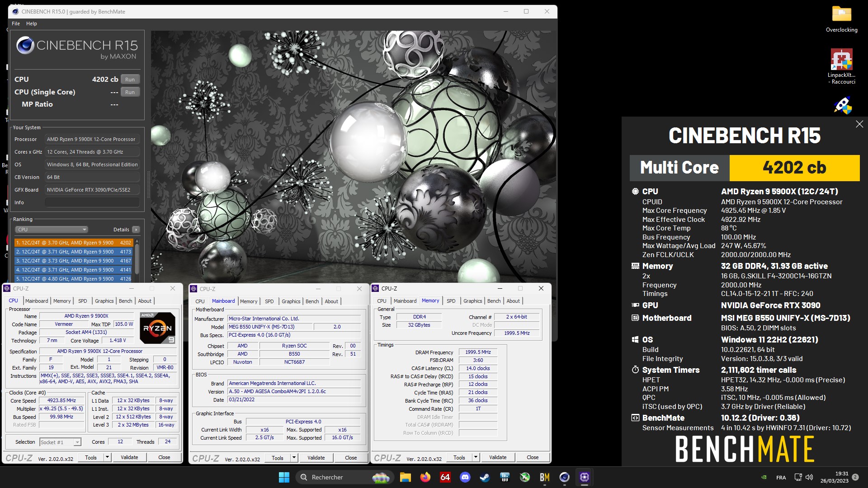Open Tools dropdown arrow in right CPU-Z

[x=476, y=457]
